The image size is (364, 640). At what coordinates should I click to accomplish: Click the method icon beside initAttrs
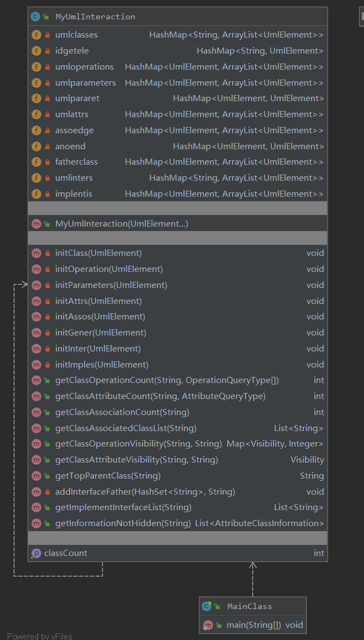36,301
